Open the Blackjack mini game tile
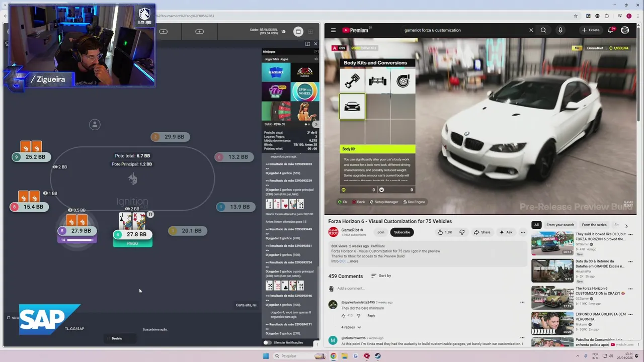 click(276, 72)
